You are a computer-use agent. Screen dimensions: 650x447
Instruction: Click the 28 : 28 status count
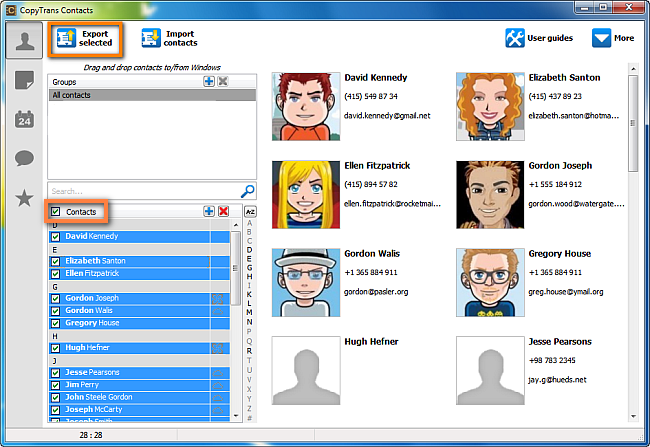pos(91,435)
